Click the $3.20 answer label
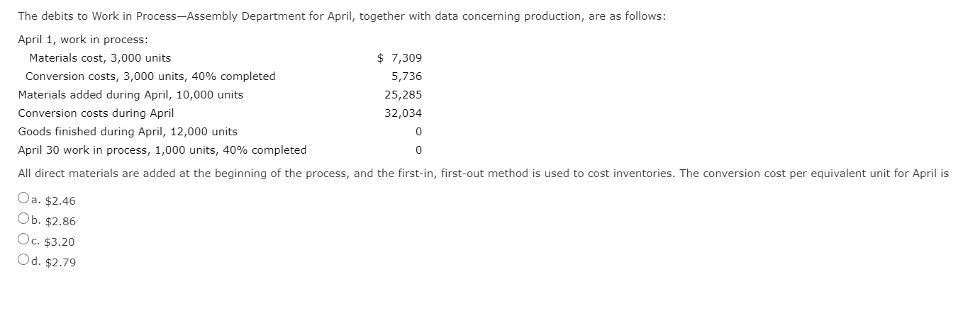This screenshot has height=323, width=980. tap(60, 242)
